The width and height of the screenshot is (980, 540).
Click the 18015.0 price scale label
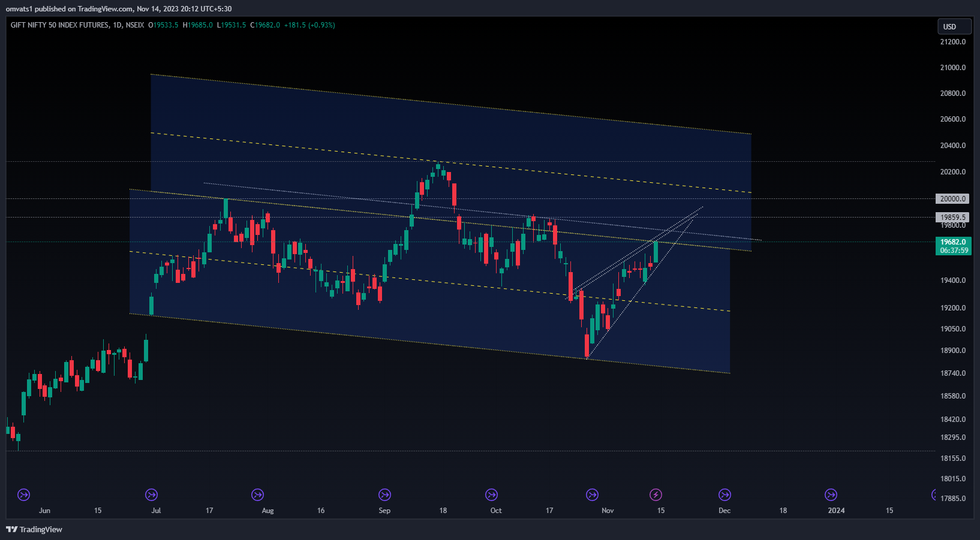click(953, 479)
